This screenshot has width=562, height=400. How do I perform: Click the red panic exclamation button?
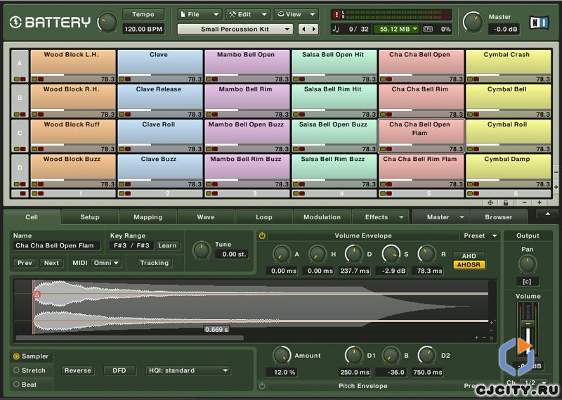pos(337,15)
